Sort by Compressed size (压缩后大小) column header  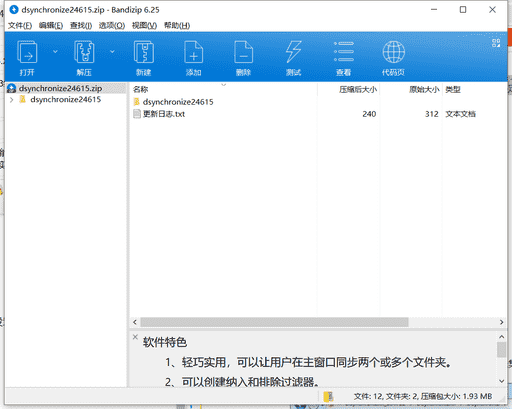pos(358,89)
